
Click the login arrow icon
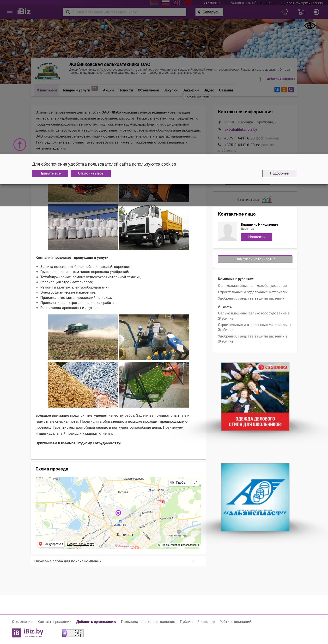click(x=316, y=12)
